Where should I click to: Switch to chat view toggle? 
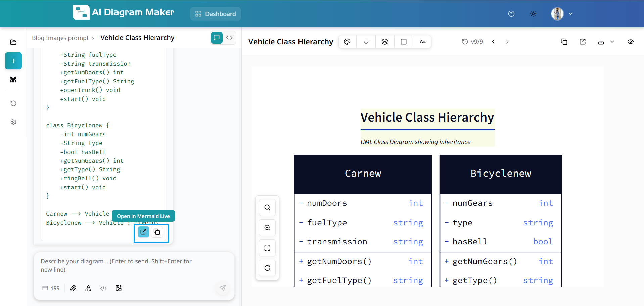click(216, 38)
